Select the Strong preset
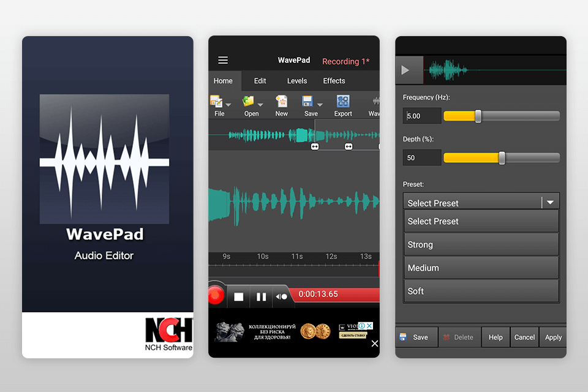 click(x=481, y=244)
